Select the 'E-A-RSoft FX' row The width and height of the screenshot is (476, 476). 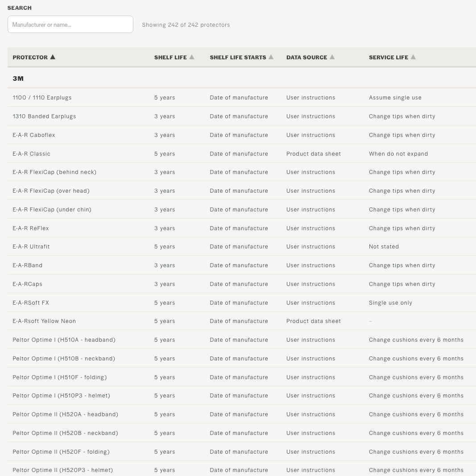click(x=242, y=302)
